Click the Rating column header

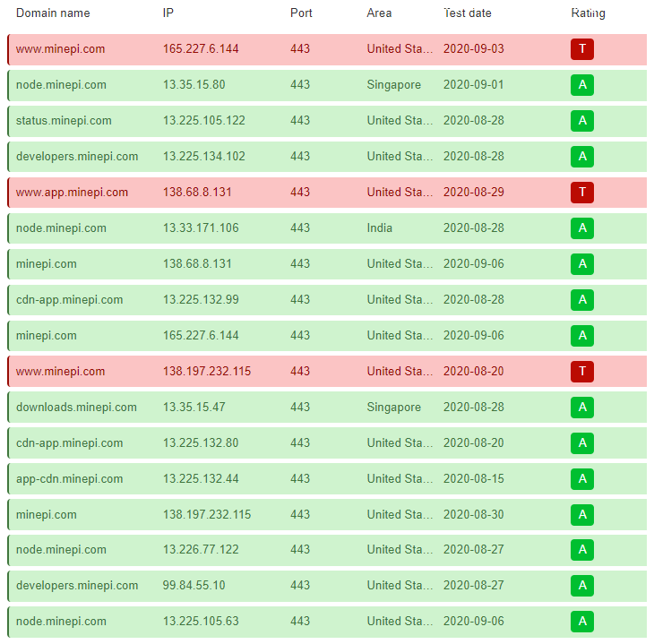[x=588, y=13]
